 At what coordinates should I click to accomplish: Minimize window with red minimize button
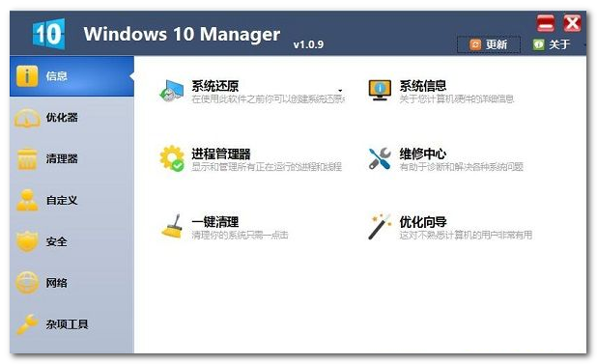click(x=546, y=23)
